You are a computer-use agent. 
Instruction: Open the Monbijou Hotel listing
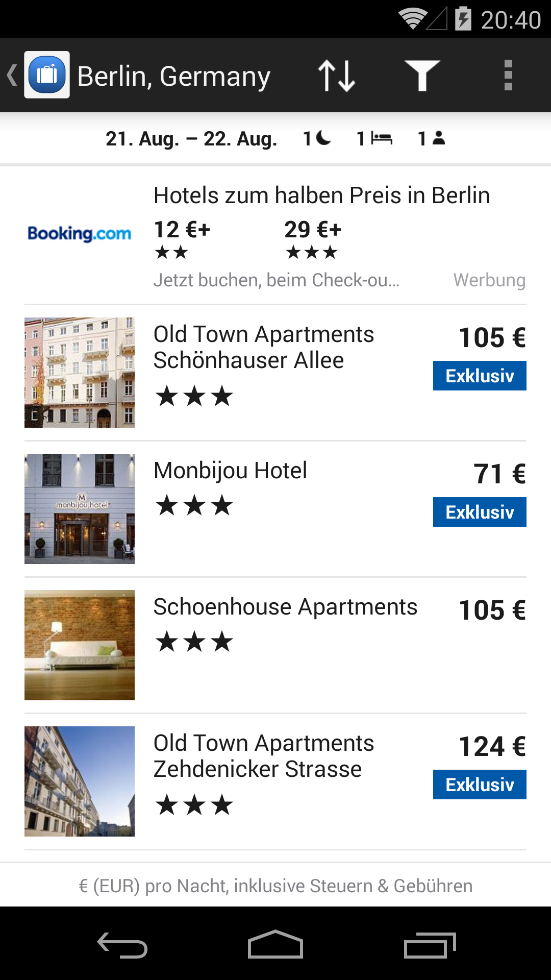(x=275, y=509)
